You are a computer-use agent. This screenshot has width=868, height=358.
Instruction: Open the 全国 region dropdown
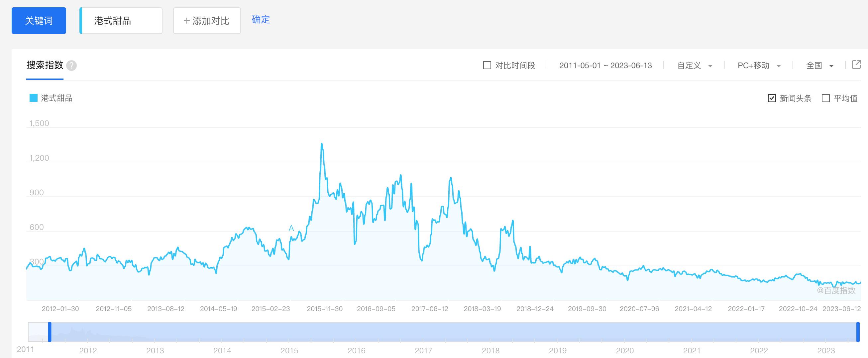tap(819, 66)
